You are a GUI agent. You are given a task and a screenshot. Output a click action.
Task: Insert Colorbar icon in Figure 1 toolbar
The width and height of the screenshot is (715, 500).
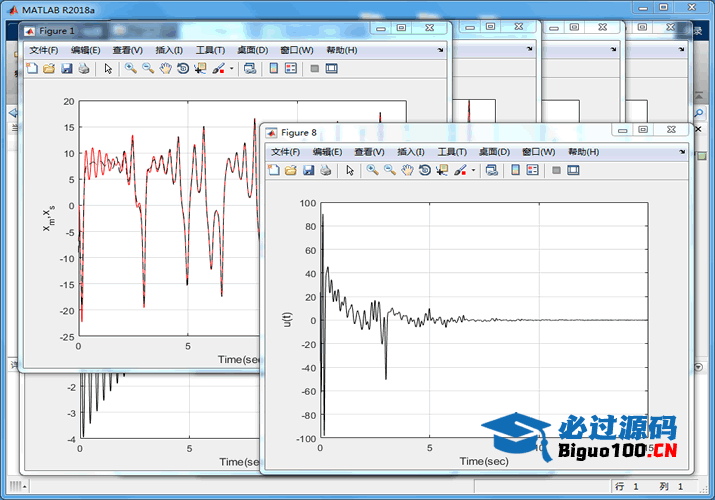pyautogui.click(x=274, y=68)
